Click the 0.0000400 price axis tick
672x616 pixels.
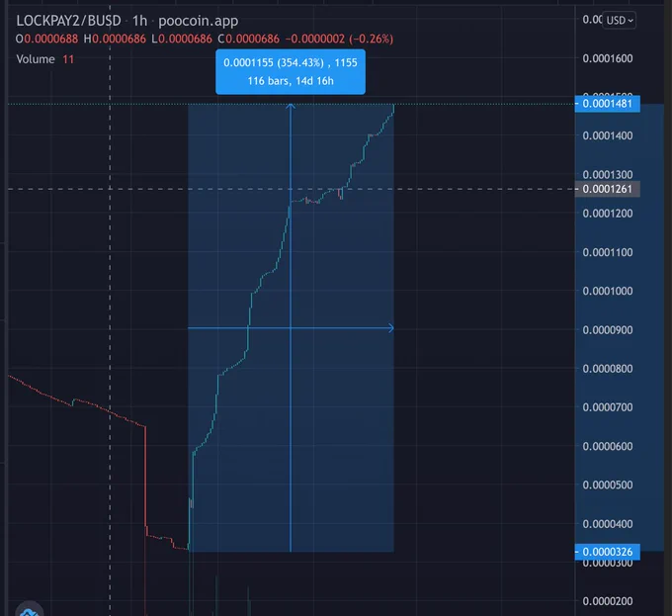click(x=608, y=524)
